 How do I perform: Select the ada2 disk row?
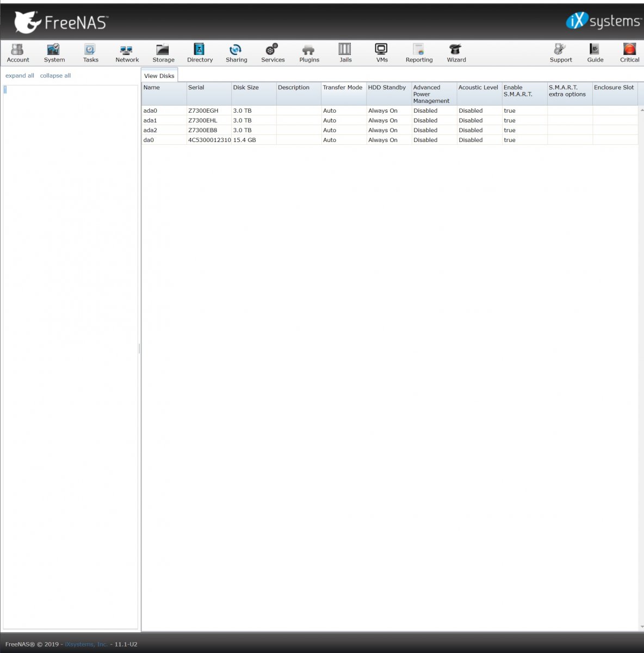(x=389, y=130)
